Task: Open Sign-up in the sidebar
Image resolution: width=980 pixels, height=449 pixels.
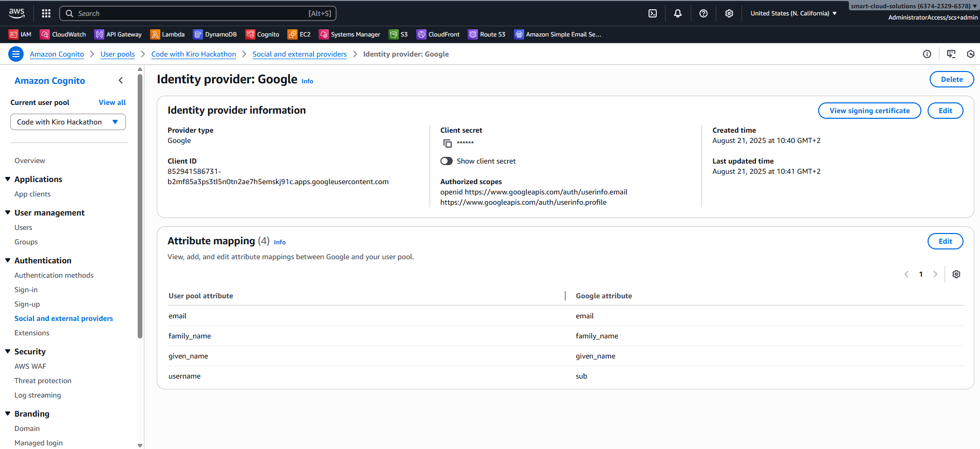Action: [27, 304]
